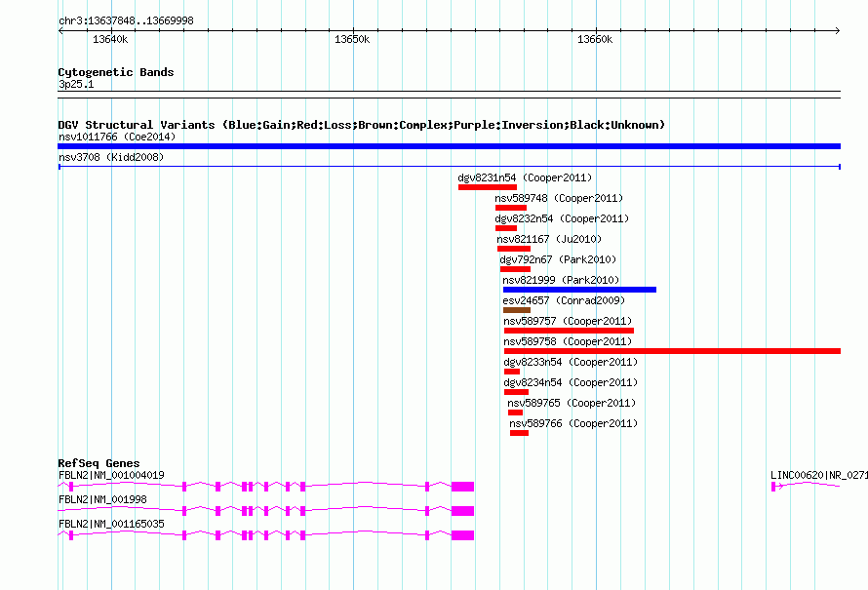
Task: Click the red bar below dgv792n67
Action: pos(515,269)
